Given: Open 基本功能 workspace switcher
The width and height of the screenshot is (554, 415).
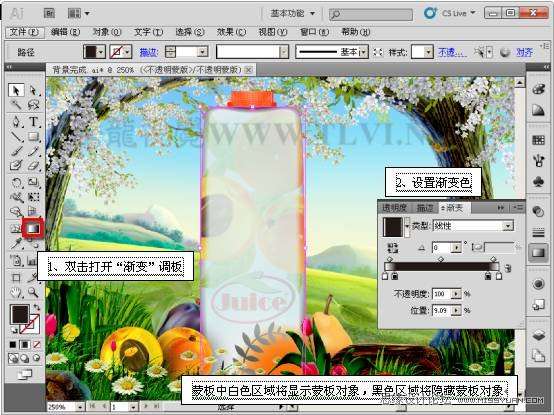Looking at the screenshot, I should (x=292, y=13).
